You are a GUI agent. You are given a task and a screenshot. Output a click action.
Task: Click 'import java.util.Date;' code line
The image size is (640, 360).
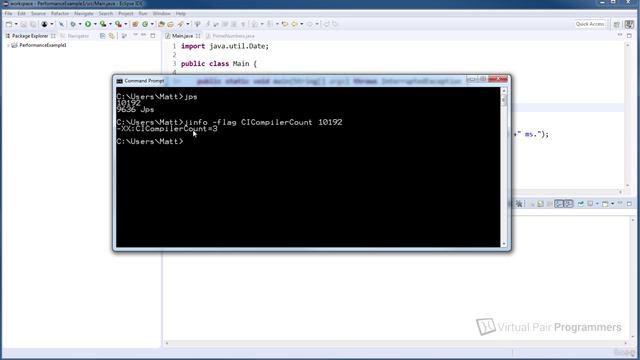coord(225,47)
